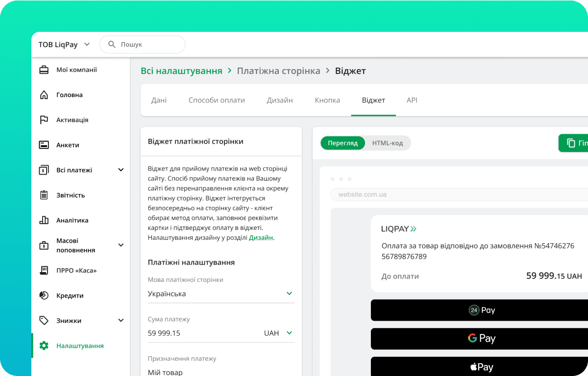Open the payment page language dropdown
This screenshot has width=588, height=376.
pos(289,293)
